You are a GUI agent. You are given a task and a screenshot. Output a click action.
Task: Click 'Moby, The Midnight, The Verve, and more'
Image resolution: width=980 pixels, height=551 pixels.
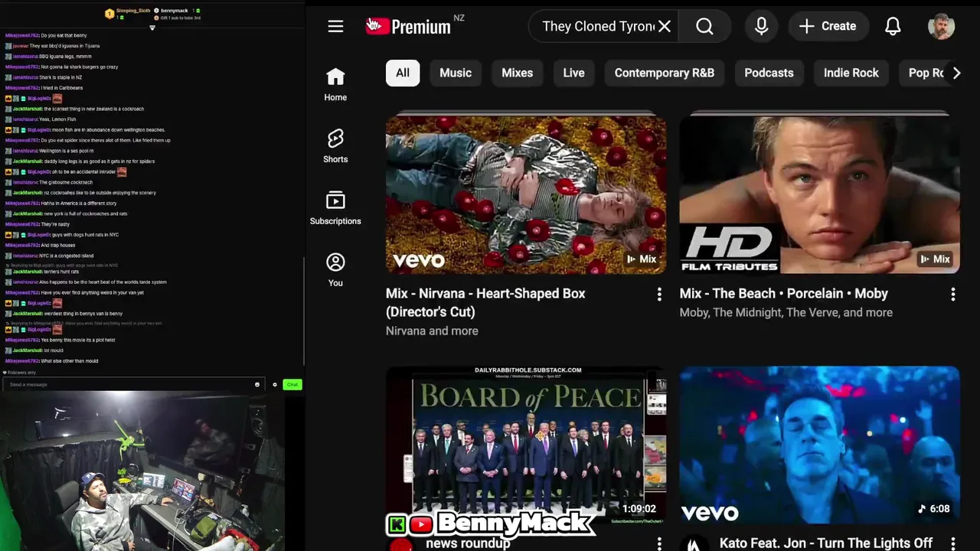[x=786, y=313]
